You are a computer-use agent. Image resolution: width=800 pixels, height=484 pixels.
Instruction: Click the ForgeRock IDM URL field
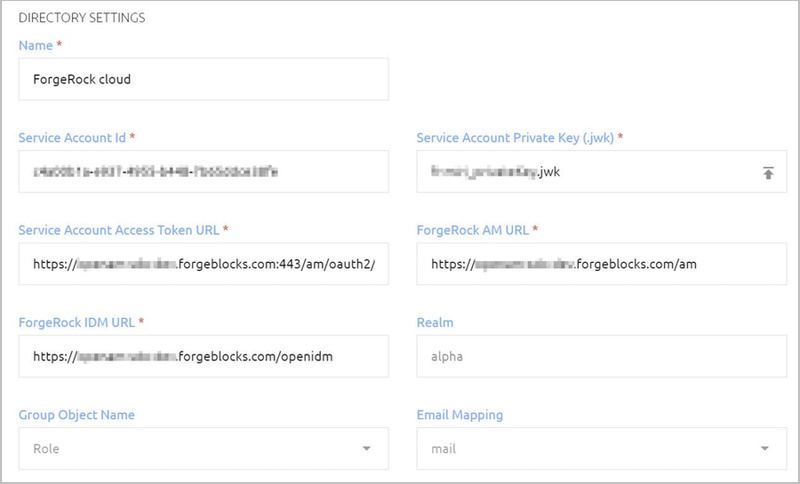coord(204,356)
